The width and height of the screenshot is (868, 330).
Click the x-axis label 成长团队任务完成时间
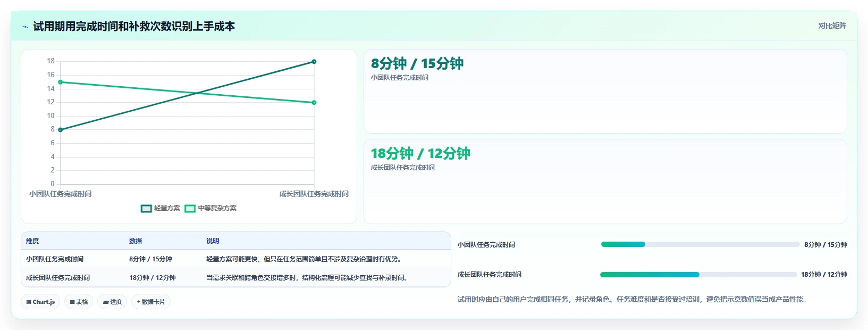tap(314, 194)
